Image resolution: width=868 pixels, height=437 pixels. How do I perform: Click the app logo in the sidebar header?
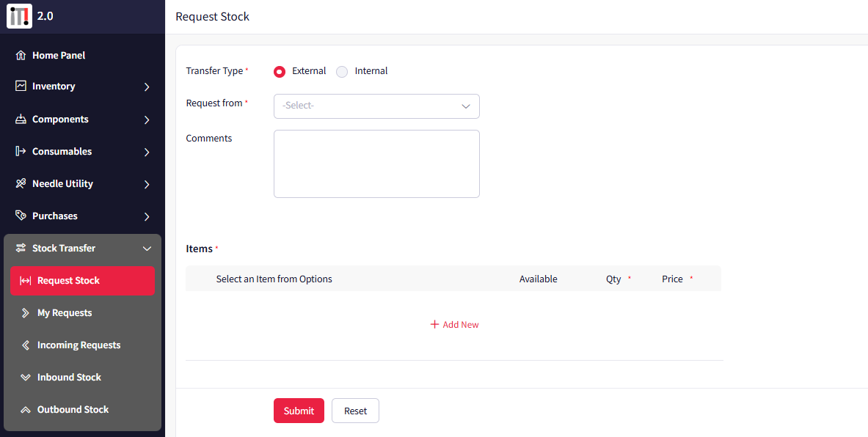19,16
